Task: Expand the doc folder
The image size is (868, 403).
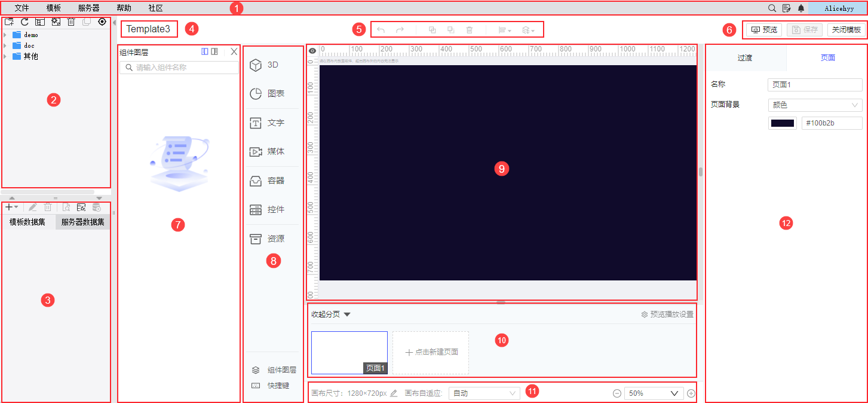Action: click(5, 45)
